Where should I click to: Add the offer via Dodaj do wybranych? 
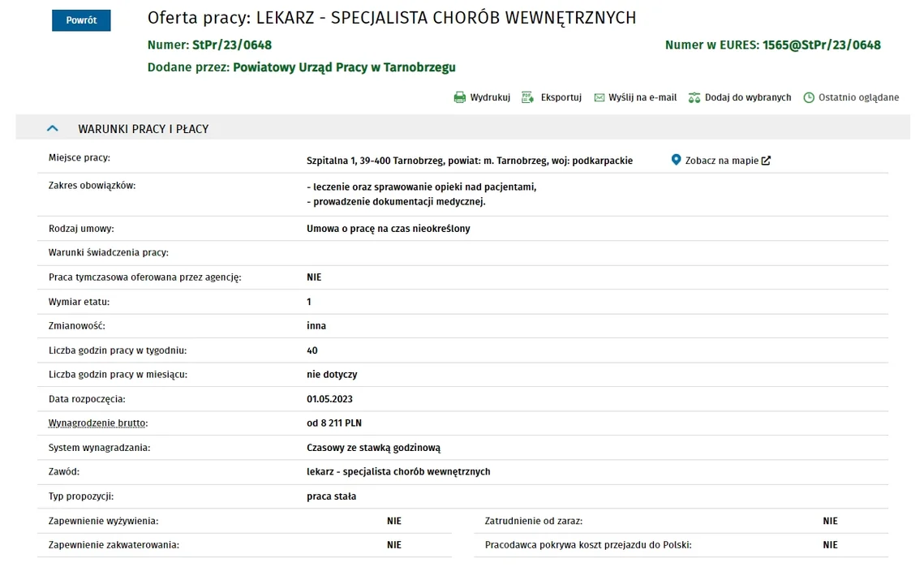tap(748, 97)
